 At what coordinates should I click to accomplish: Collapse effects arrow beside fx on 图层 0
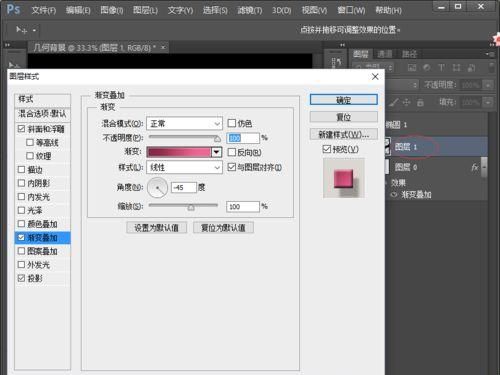484,167
